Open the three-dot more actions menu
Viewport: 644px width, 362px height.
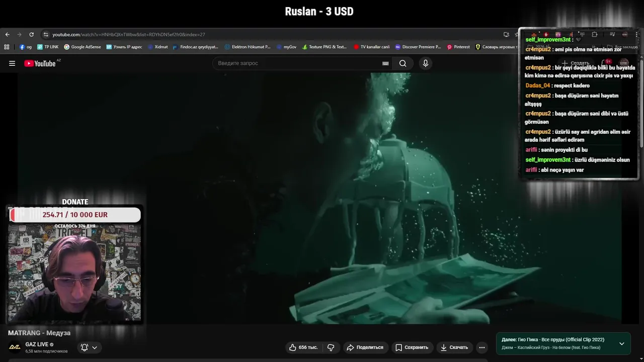coord(482,347)
